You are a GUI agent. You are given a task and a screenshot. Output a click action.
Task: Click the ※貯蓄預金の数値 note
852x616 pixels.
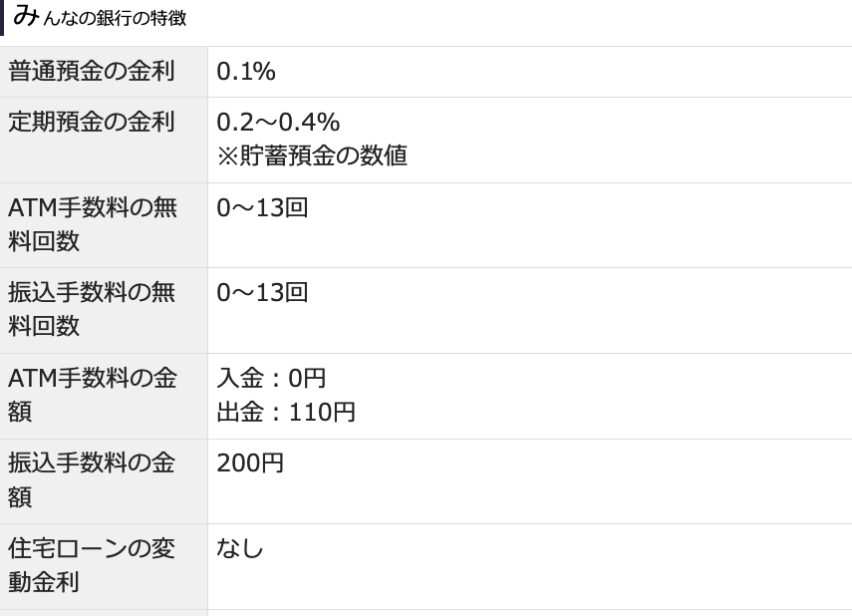[312, 155]
